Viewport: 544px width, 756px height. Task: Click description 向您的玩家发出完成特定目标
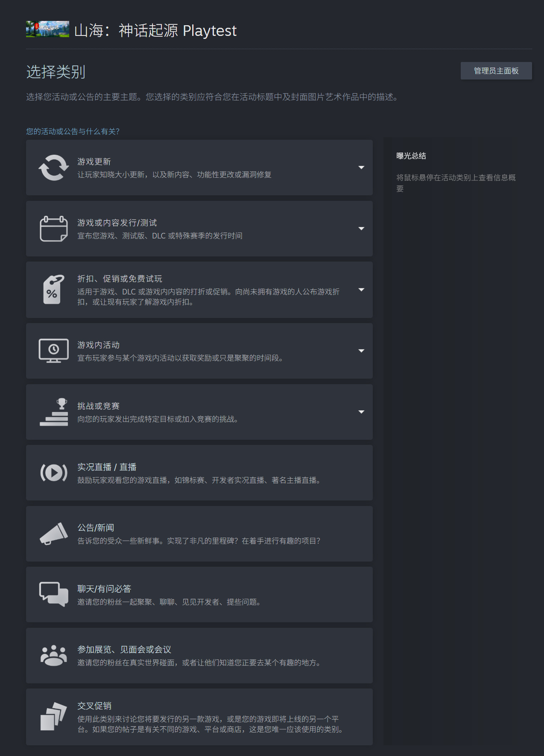pyautogui.click(x=159, y=419)
